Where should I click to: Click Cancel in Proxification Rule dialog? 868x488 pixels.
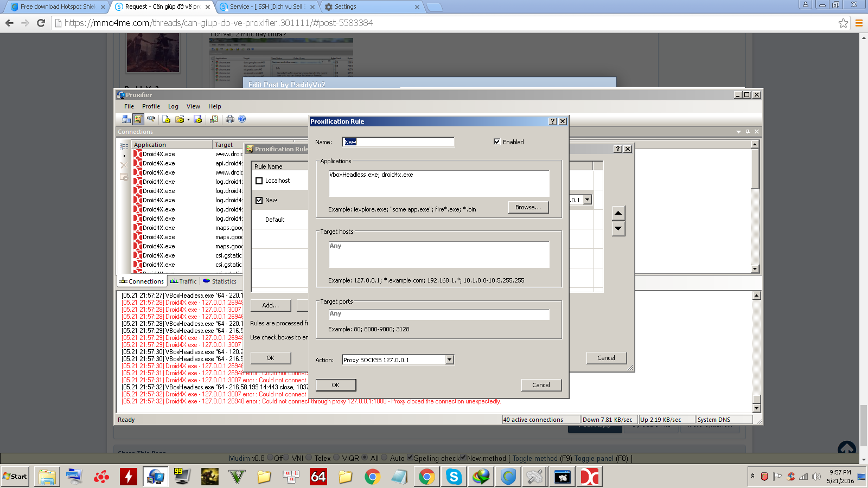pyautogui.click(x=541, y=385)
